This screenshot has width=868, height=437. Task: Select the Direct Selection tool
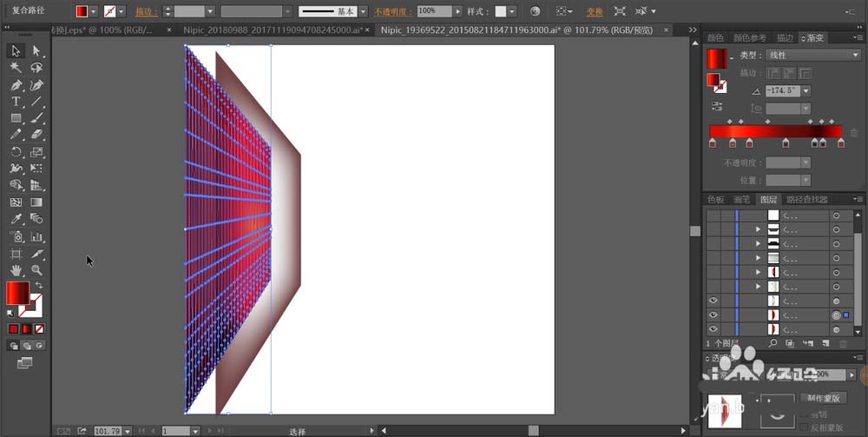coord(36,51)
